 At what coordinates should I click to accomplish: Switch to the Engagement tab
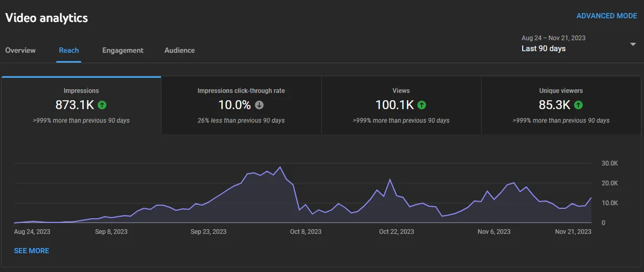coord(123,50)
